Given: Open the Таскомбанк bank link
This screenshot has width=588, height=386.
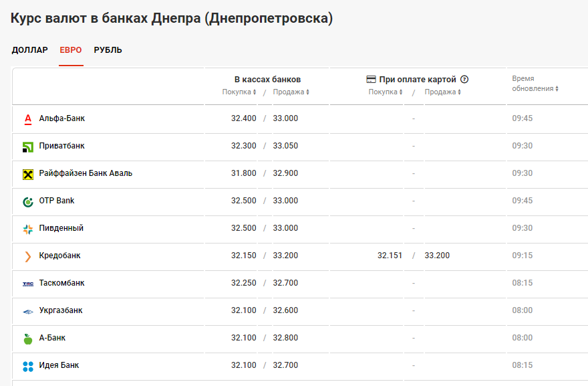Looking at the screenshot, I should 61,283.
